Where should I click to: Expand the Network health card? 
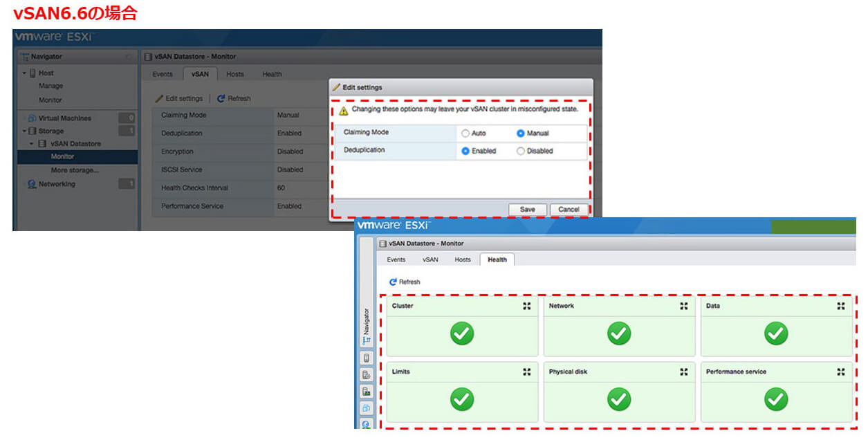pyautogui.click(x=683, y=306)
